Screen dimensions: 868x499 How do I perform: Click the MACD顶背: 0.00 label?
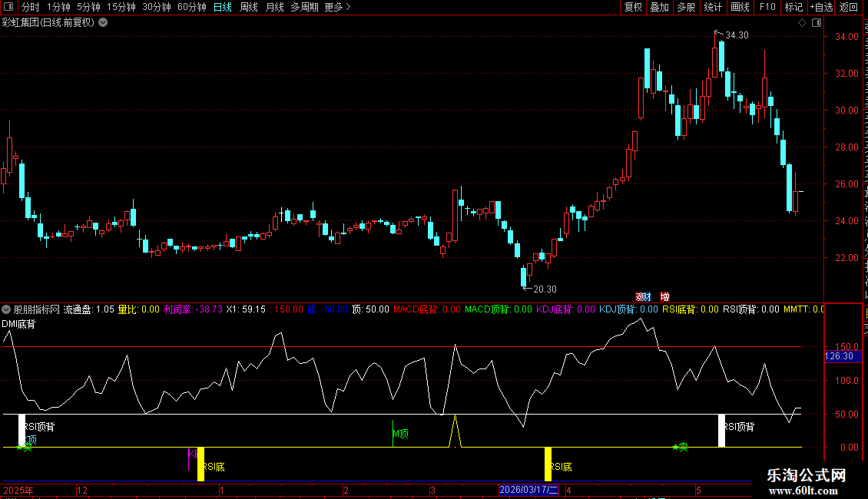pyautogui.click(x=499, y=309)
